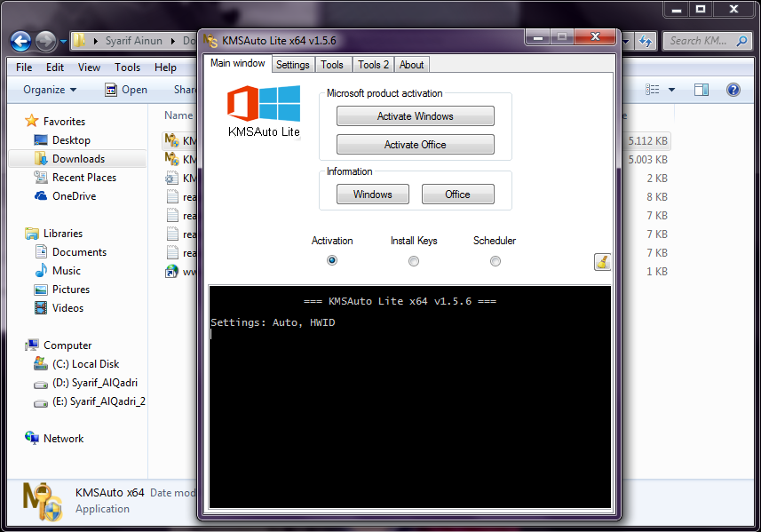Click the change your view icon
Viewport: 761px width, 532px height.
pos(653,90)
